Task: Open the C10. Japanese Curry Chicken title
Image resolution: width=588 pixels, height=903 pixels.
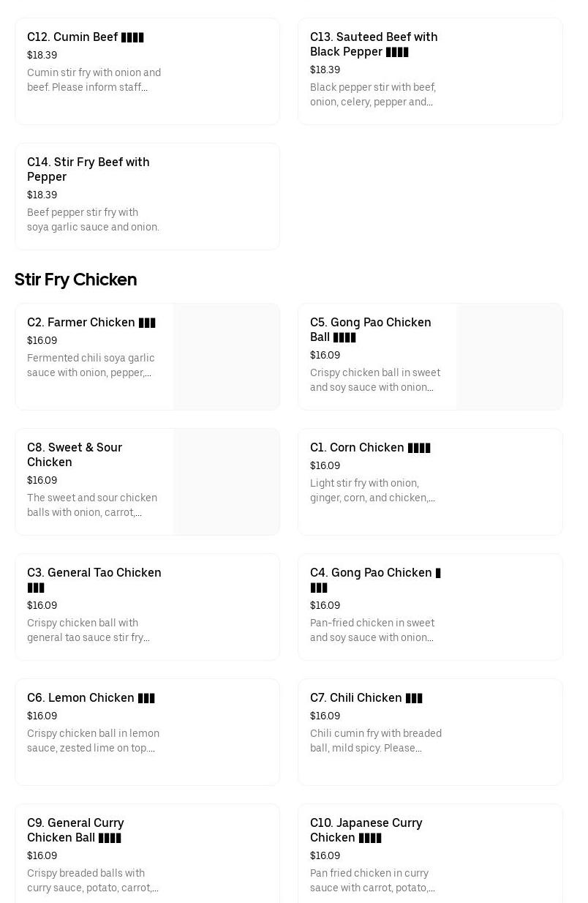Action: coord(366,830)
